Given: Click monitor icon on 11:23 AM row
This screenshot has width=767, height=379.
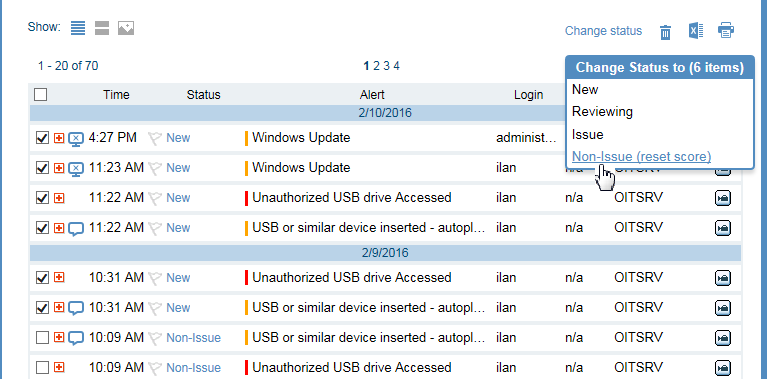Looking at the screenshot, I should pyautogui.click(x=76, y=169).
